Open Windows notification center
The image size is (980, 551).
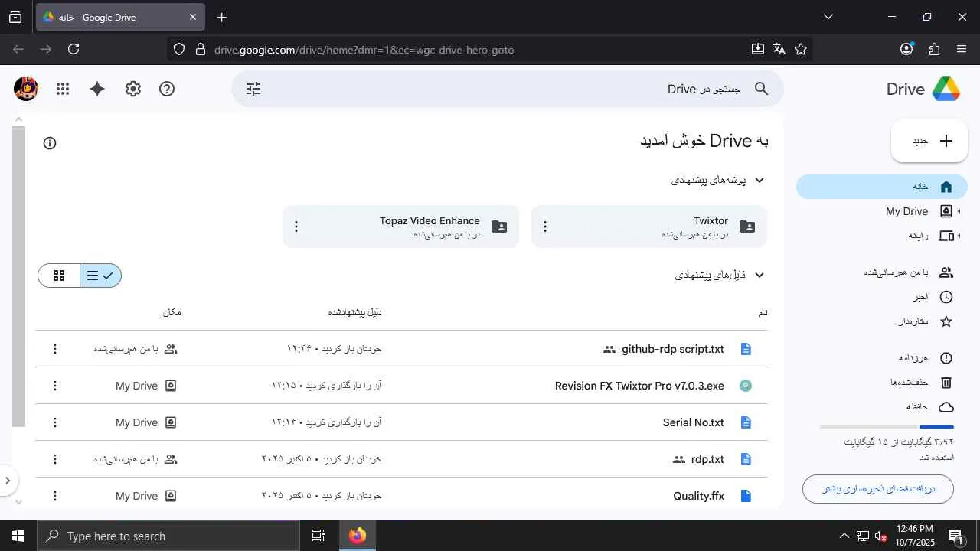[x=955, y=536]
